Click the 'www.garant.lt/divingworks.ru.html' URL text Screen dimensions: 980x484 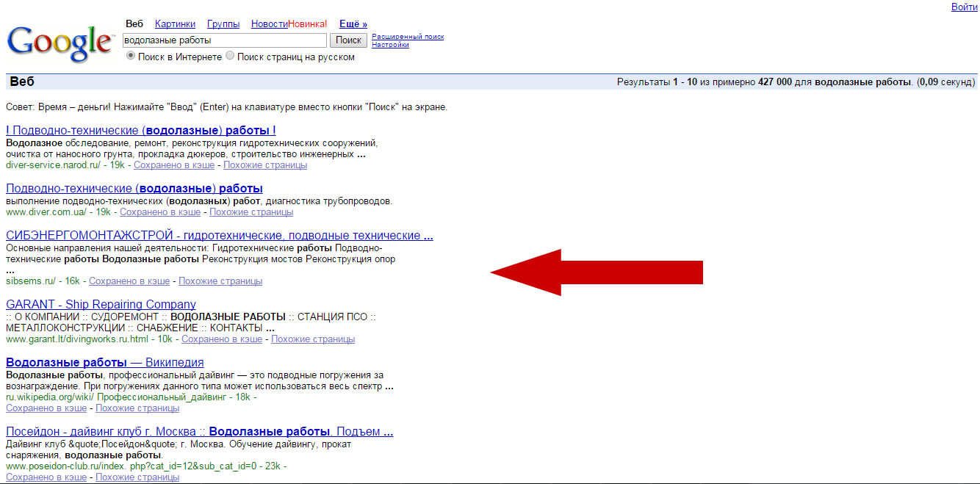click(x=77, y=339)
